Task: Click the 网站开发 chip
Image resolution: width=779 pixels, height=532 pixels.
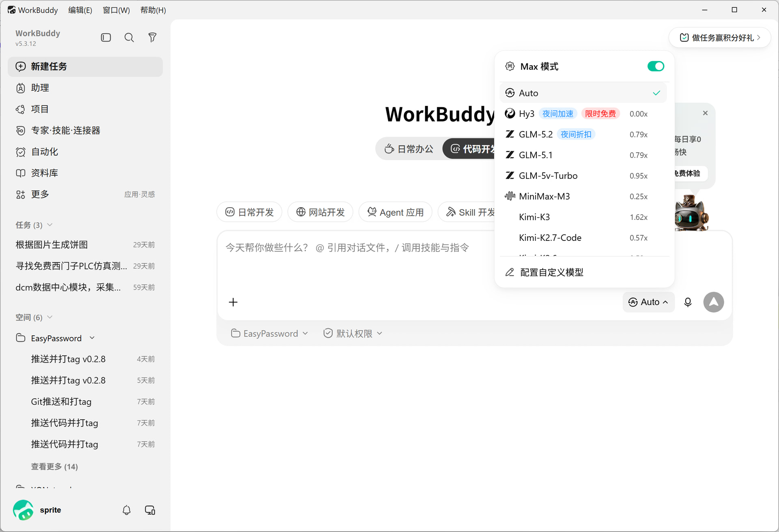Action: point(320,212)
